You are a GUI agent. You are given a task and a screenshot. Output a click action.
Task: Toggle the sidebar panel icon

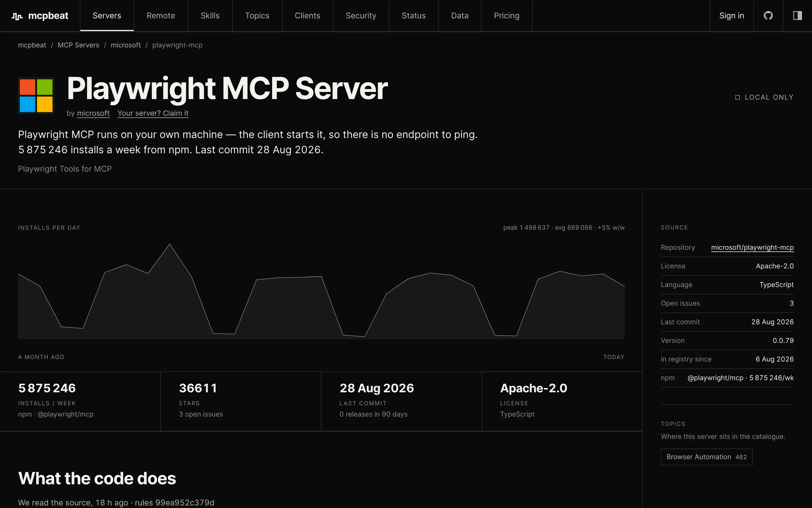(x=797, y=16)
